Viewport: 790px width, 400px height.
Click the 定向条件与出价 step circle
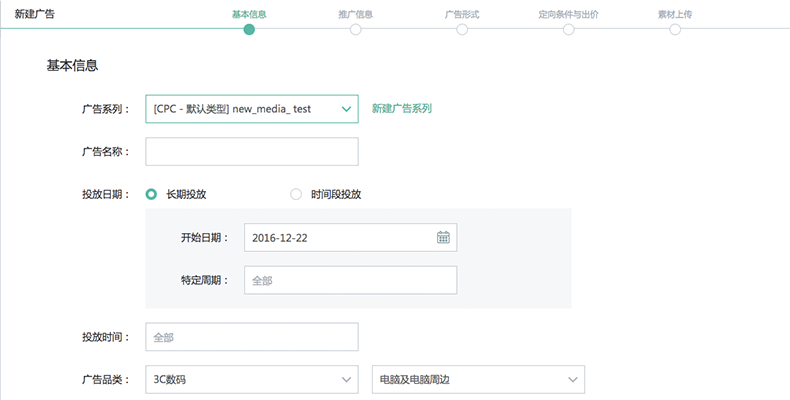pyautogui.click(x=568, y=30)
